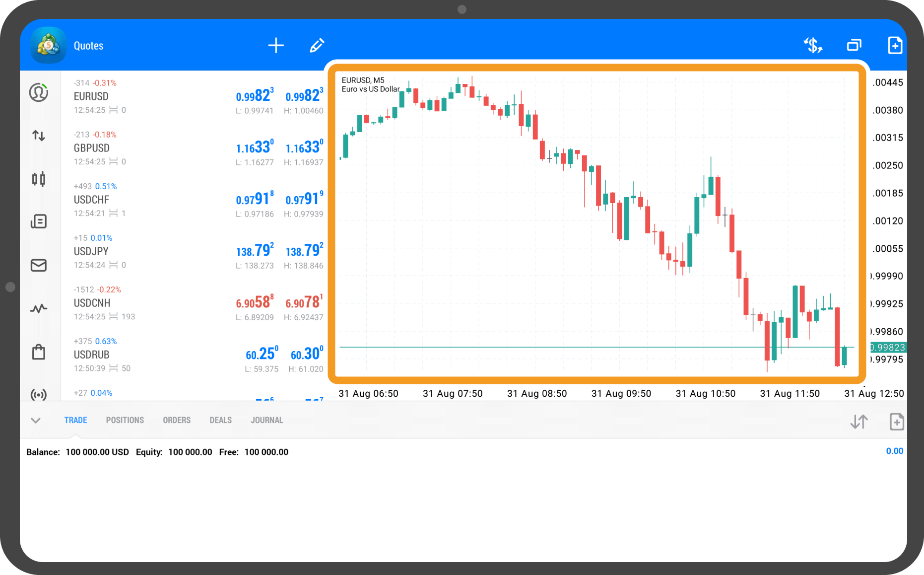The height and width of the screenshot is (575, 924).
Task: Open the news article icon in sidebar
Action: pyautogui.click(x=39, y=221)
